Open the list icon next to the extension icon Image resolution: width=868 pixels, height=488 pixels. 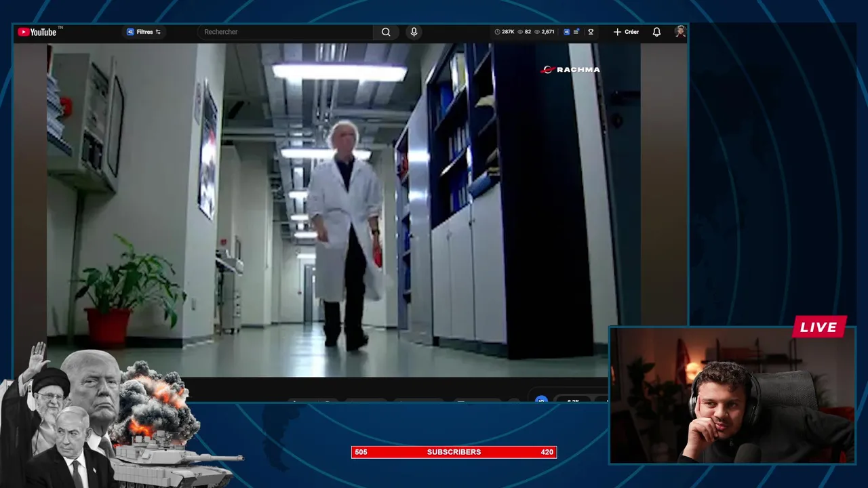(576, 32)
